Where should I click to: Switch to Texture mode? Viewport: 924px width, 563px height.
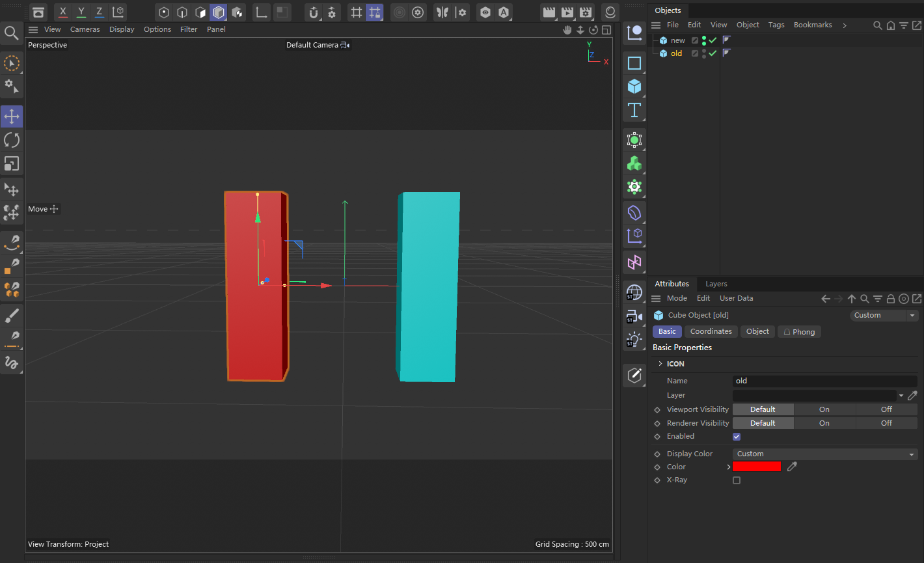click(238, 12)
